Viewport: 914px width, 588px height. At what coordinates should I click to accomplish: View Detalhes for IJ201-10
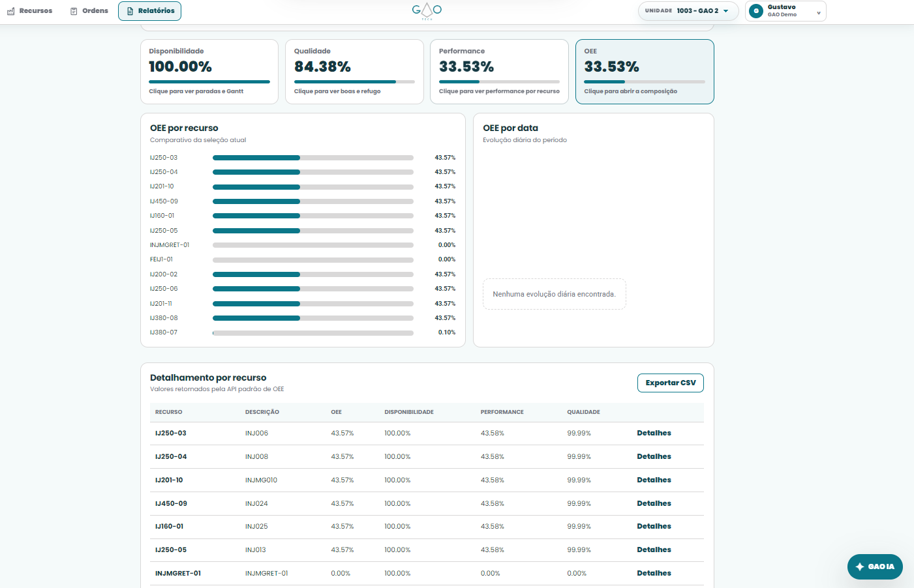tap(654, 480)
